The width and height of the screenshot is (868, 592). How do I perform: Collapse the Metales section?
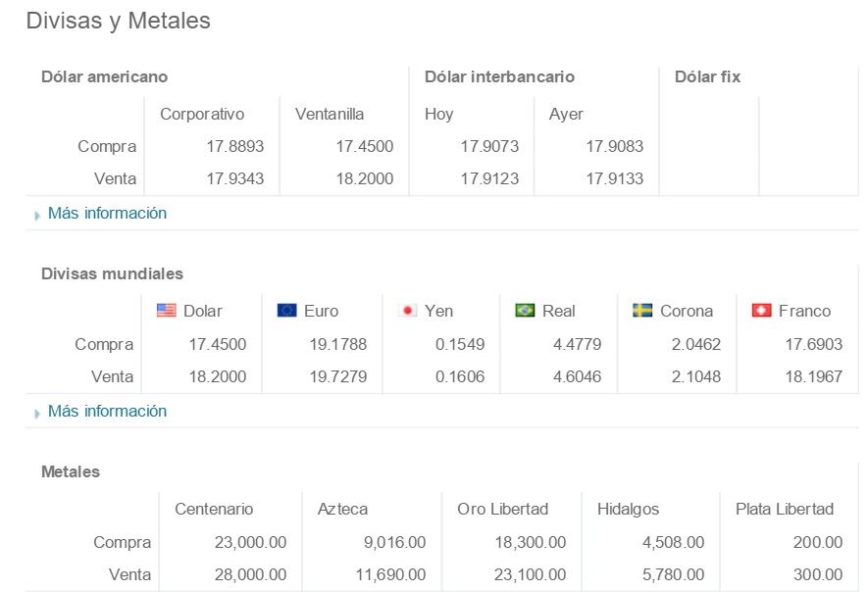(70, 471)
